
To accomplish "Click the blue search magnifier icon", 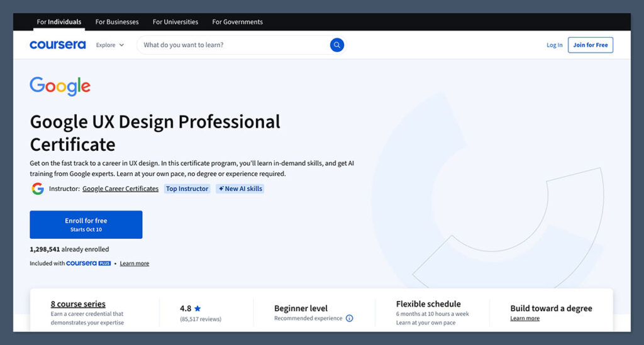I will [337, 45].
